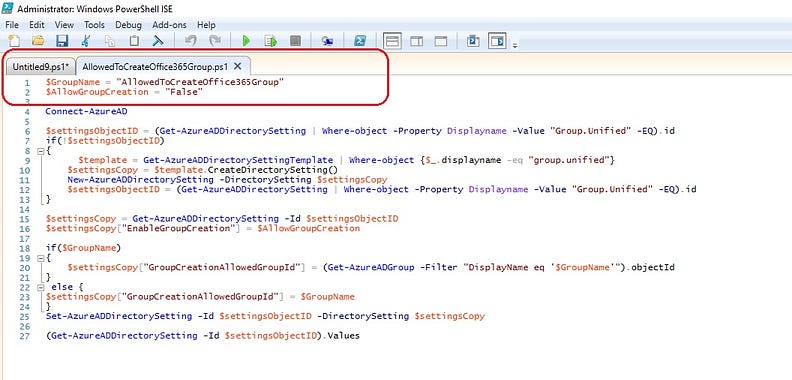This screenshot has height=380, width=792.
Task: Click if($GroupName) on line 18
Action: click(x=83, y=248)
